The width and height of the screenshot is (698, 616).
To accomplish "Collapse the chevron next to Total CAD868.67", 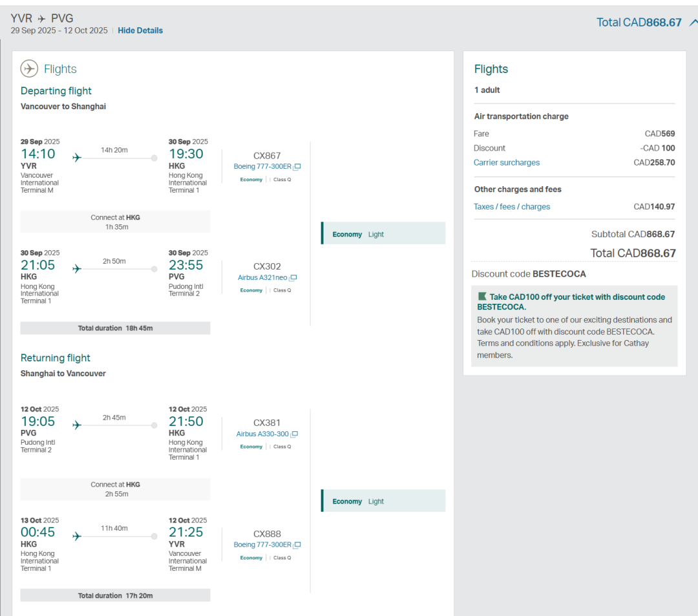I will 693,23.
